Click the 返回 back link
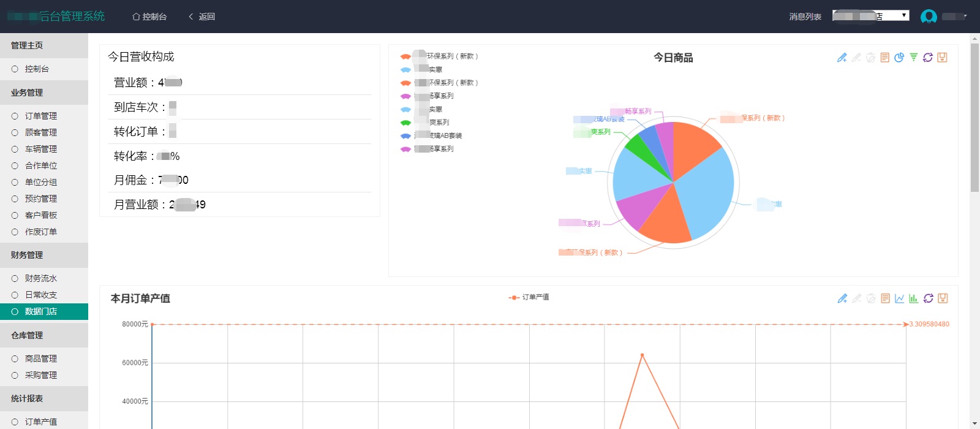Screen dimensions: 980x429 (202, 17)
